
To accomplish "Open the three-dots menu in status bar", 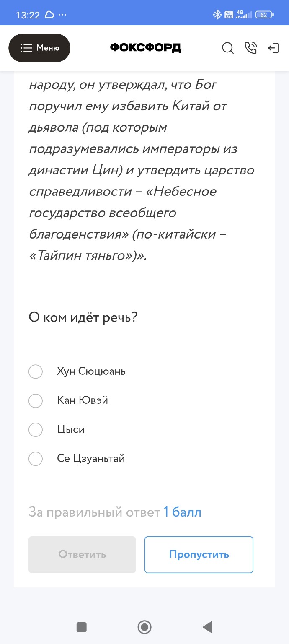I will coord(64,14).
